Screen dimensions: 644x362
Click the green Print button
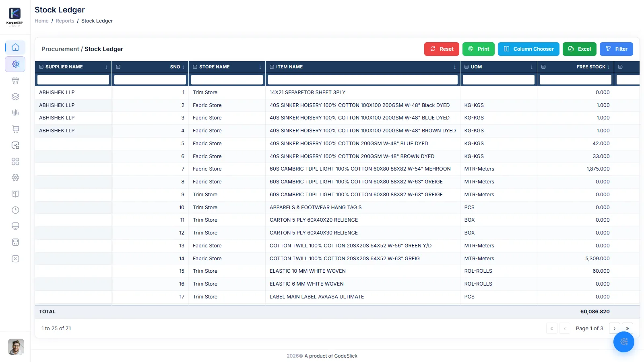(x=479, y=49)
